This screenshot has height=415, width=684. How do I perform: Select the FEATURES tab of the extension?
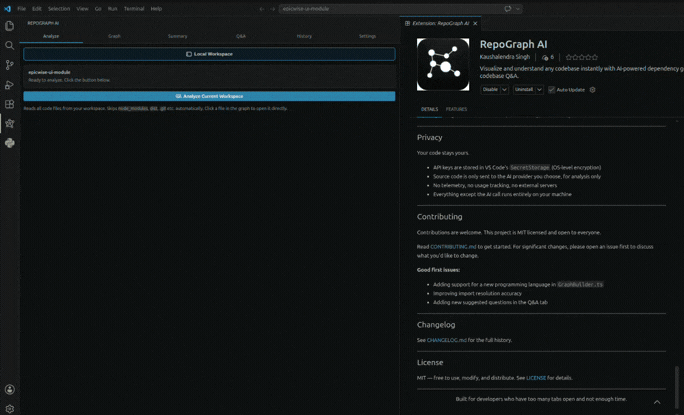[456, 110]
